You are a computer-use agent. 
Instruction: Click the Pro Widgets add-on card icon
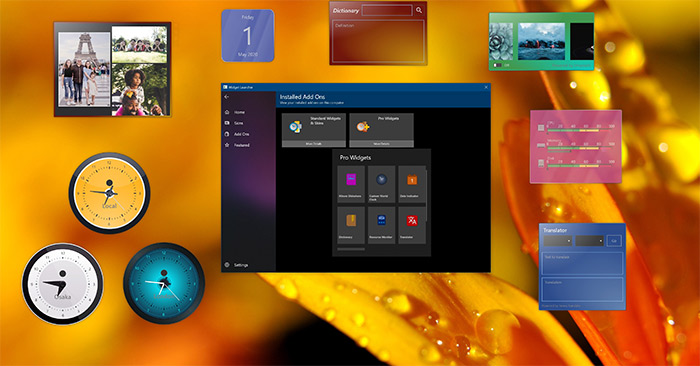click(x=362, y=127)
